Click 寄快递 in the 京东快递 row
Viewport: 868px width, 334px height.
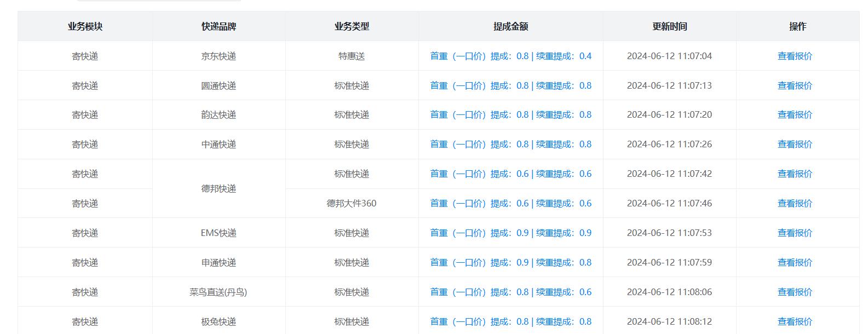tap(85, 56)
